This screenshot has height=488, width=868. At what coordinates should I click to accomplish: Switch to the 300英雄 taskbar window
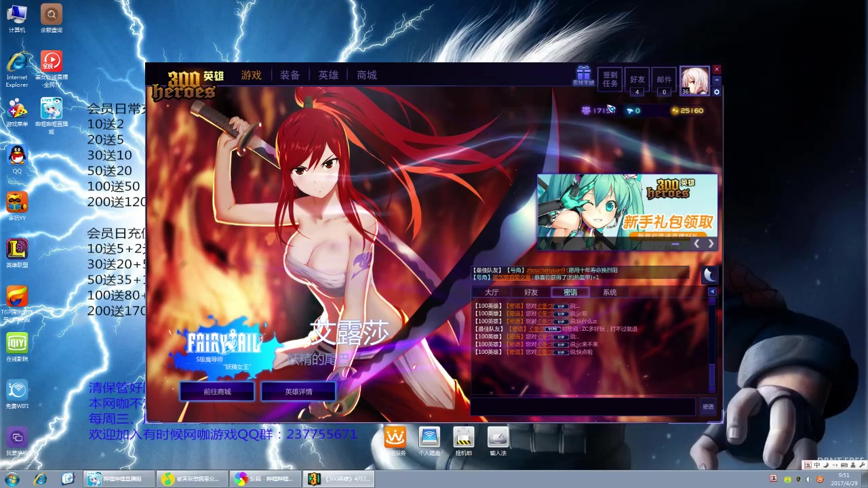coord(338,479)
